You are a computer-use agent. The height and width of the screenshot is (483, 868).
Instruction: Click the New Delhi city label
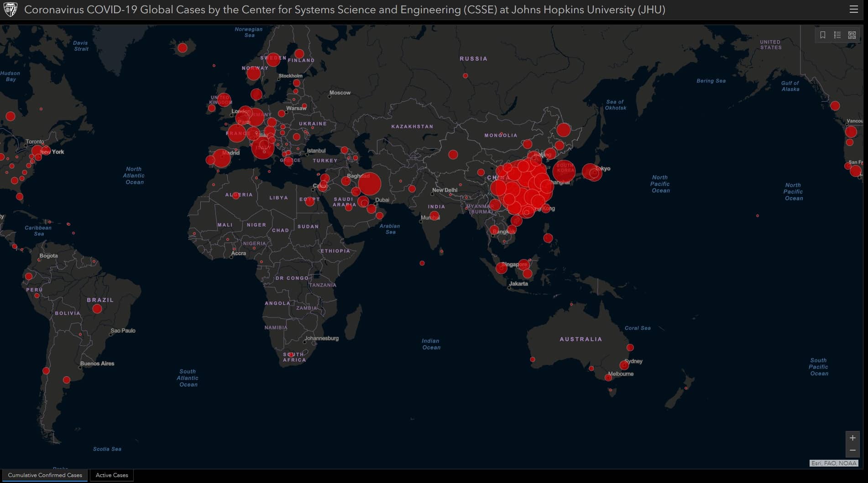[x=444, y=190]
